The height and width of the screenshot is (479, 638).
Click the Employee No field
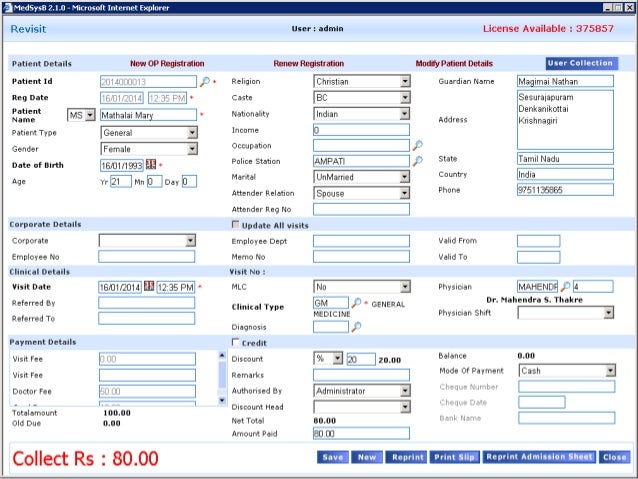pos(147,257)
